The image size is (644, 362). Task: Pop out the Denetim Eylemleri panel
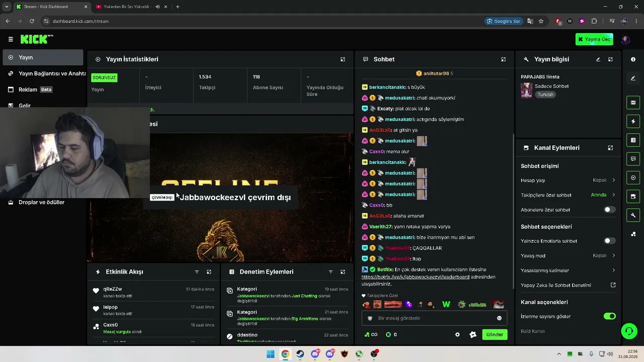point(343,272)
